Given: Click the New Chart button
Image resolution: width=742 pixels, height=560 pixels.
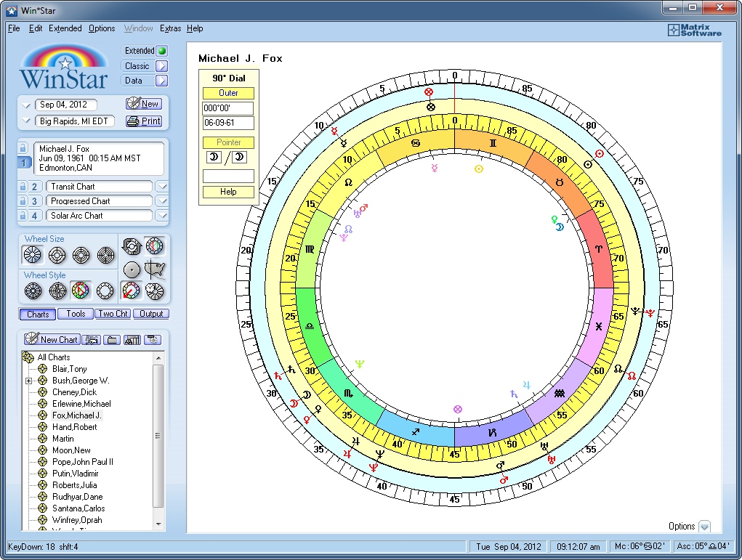Looking at the screenshot, I should [x=52, y=339].
